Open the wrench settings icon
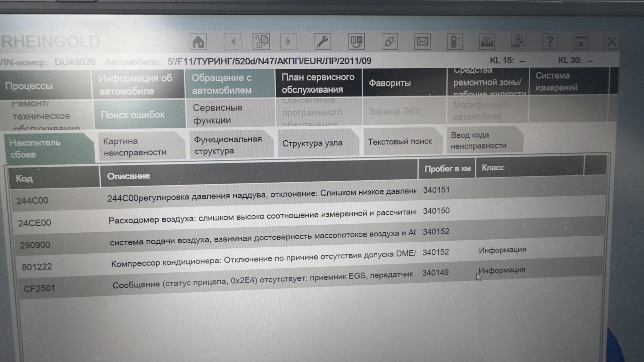This screenshot has width=644, height=362. click(323, 42)
